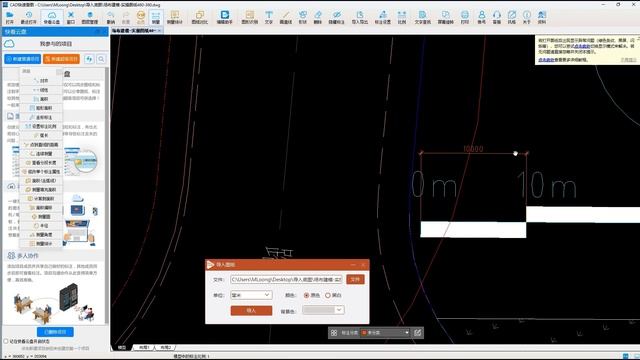640x360 pixels.
Task: Open the 关于 about info icon
Action: pos(527,17)
